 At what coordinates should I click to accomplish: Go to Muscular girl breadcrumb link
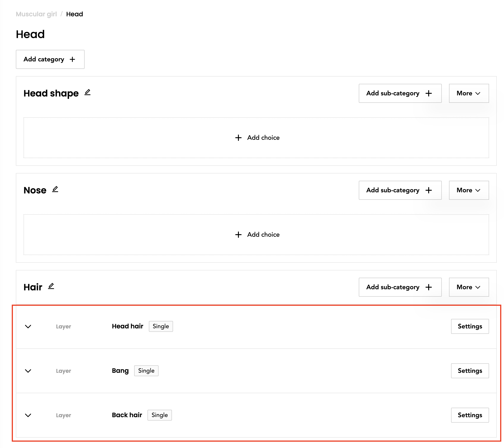click(36, 14)
